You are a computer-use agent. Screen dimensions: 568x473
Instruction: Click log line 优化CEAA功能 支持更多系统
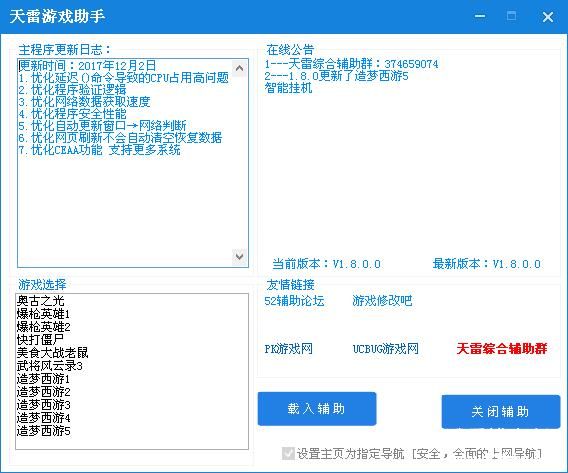tap(100, 150)
